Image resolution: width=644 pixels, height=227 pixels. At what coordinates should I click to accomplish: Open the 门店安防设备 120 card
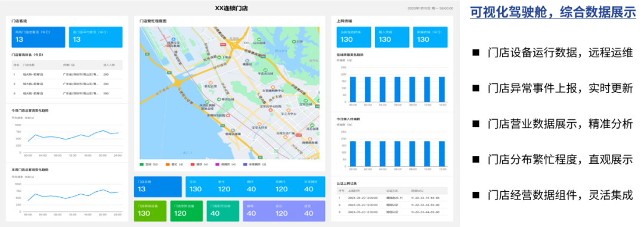[187, 211]
